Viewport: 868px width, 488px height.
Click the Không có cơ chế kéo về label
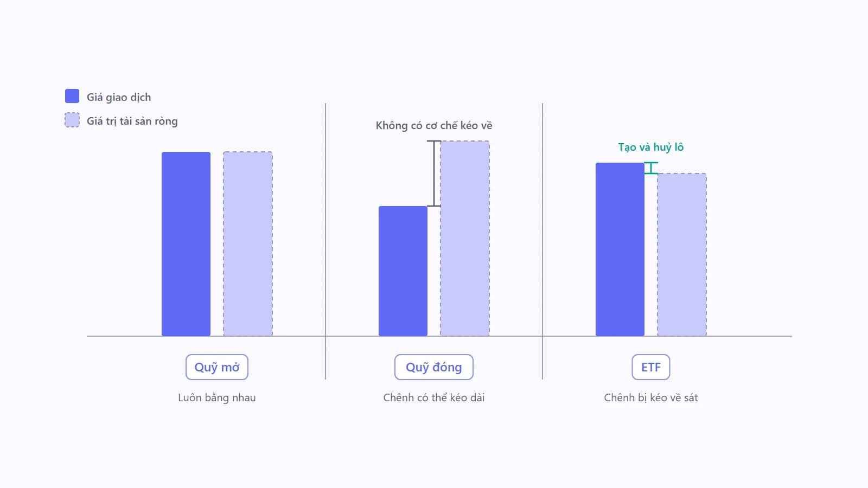pos(434,125)
